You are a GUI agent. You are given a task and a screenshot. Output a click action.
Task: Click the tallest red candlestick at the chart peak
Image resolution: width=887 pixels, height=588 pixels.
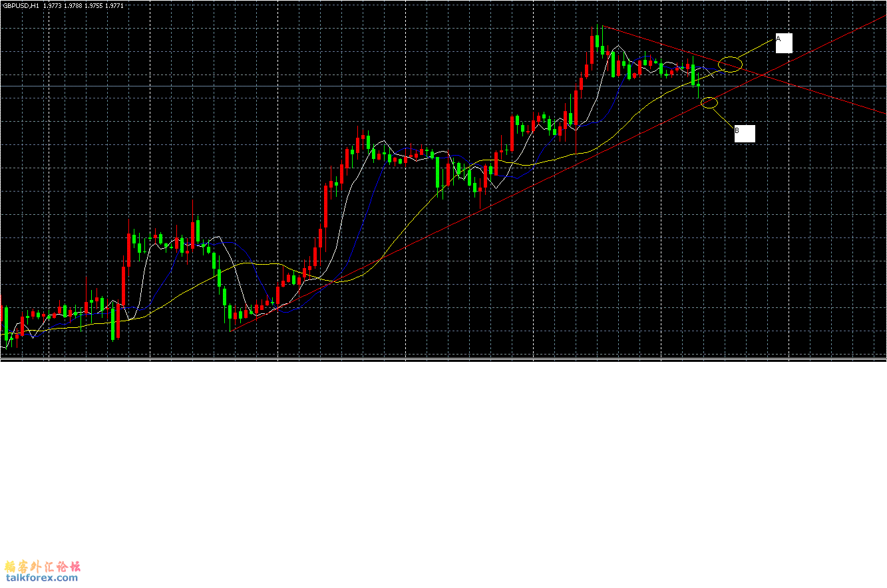point(592,50)
